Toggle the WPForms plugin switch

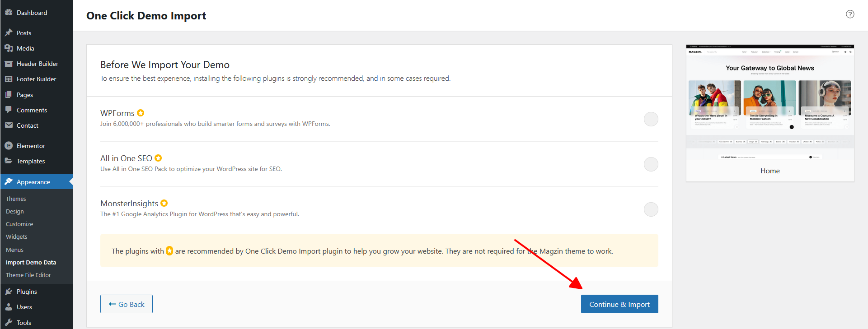651,119
